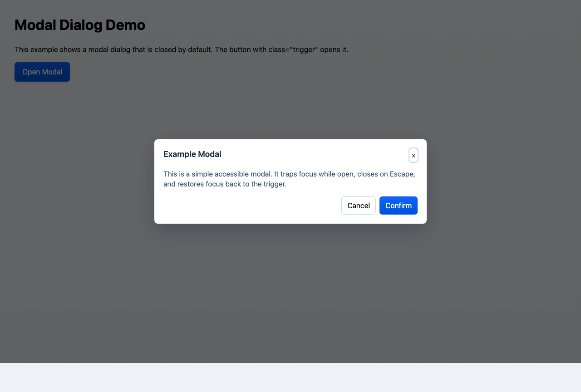Screen dimensions: 581x392
Task: Click the page description under the heading
Action: [x=182, y=49]
